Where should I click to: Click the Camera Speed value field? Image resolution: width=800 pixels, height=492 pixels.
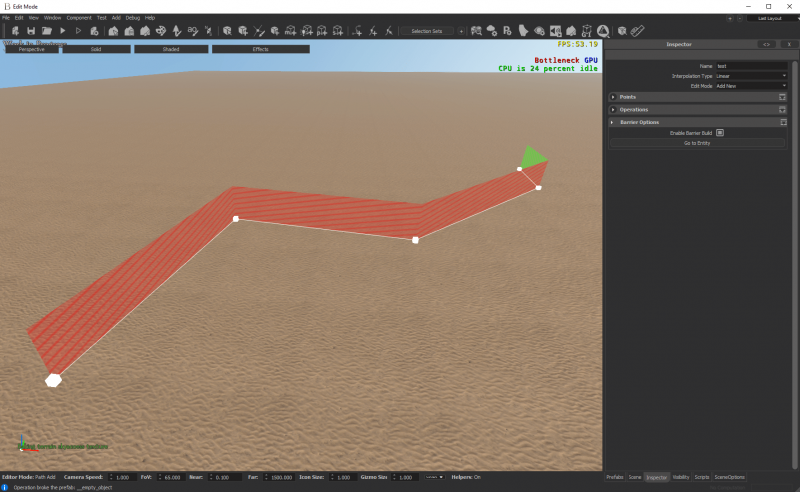(121, 477)
